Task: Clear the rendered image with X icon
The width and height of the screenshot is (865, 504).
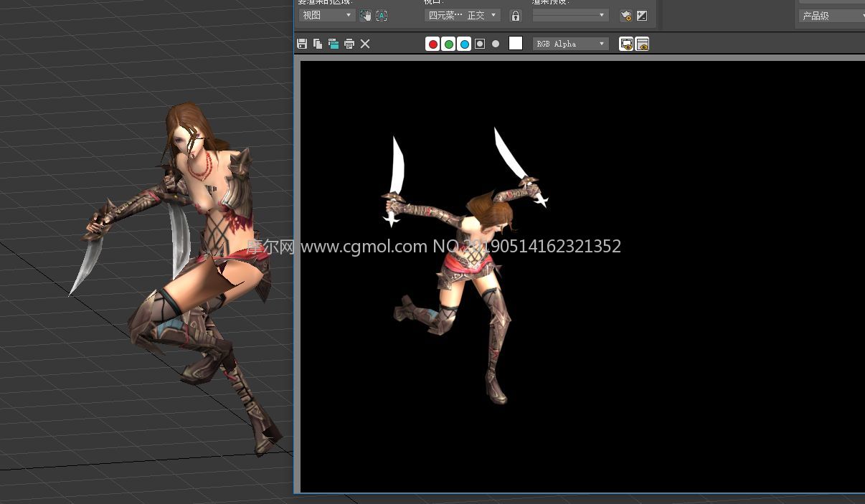Action: click(365, 44)
